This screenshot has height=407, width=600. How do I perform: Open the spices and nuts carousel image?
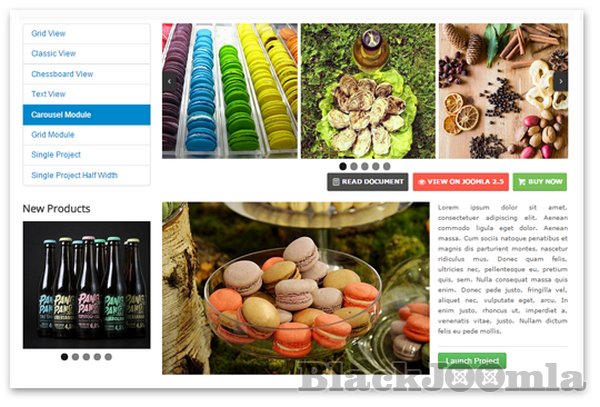503,91
